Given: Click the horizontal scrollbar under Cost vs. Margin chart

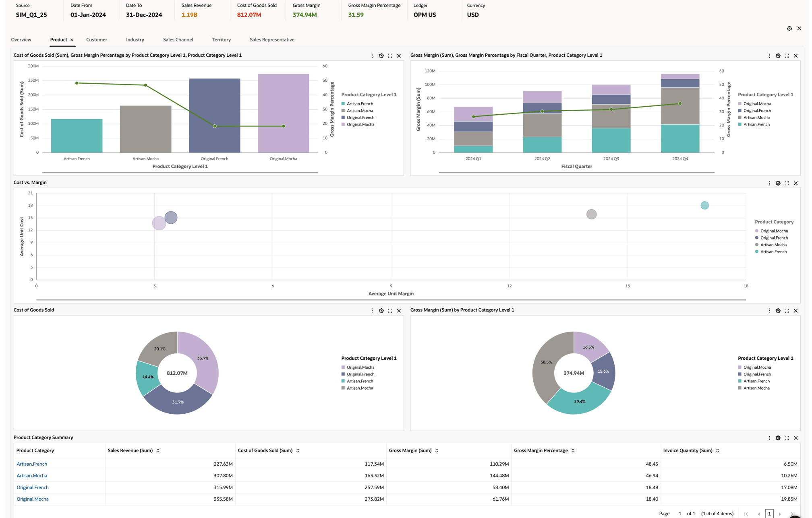Looking at the screenshot, I should tap(391, 300).
